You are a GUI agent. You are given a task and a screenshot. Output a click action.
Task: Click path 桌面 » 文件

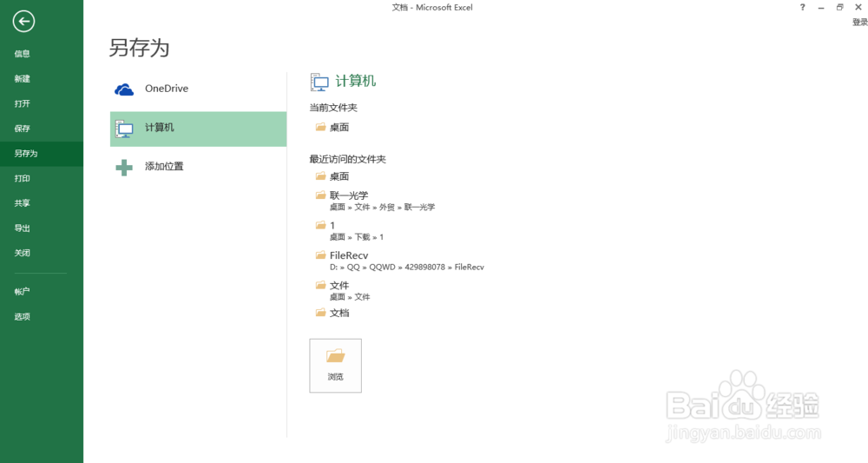[x=350, y=297]
